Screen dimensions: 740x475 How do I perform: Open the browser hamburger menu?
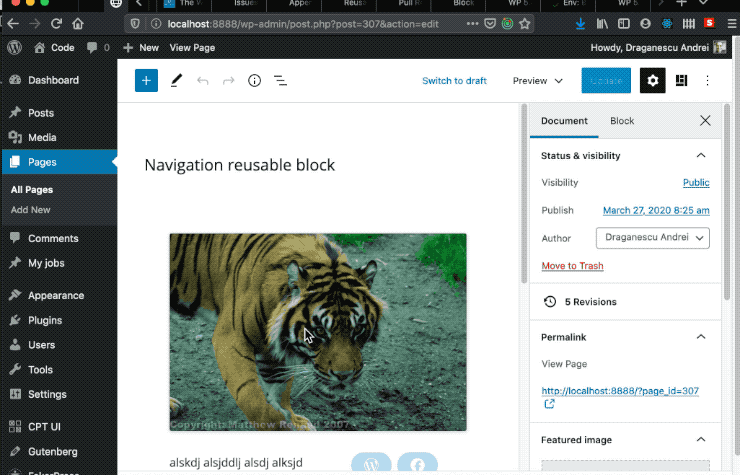click(732, 24)
